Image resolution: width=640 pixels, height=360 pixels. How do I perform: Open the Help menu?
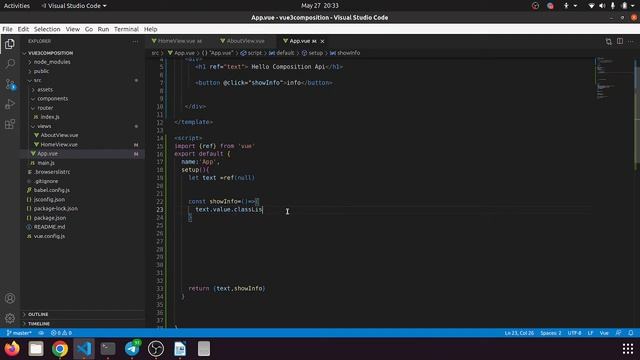150,29
